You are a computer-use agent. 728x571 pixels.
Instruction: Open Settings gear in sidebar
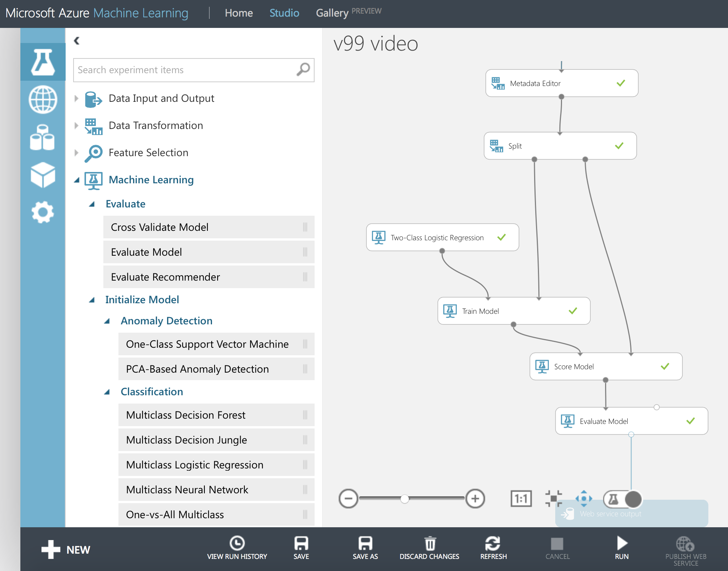click(x=43, y=212)
